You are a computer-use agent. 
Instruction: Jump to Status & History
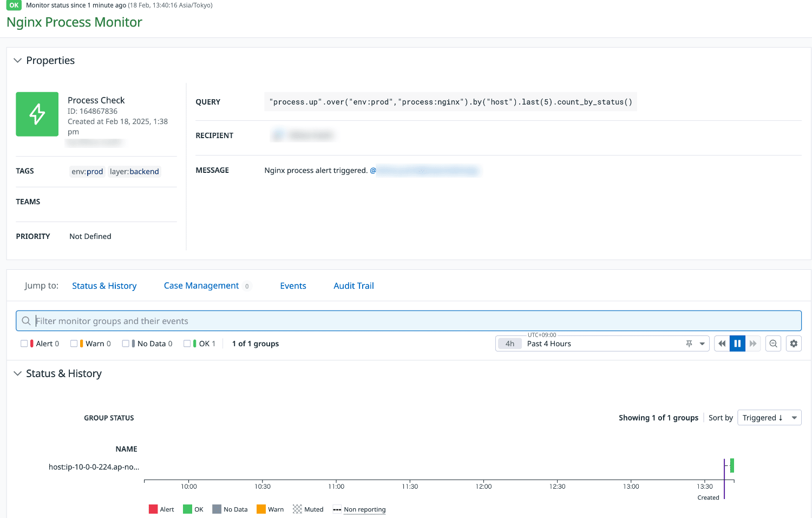click(x=104, y=286)
